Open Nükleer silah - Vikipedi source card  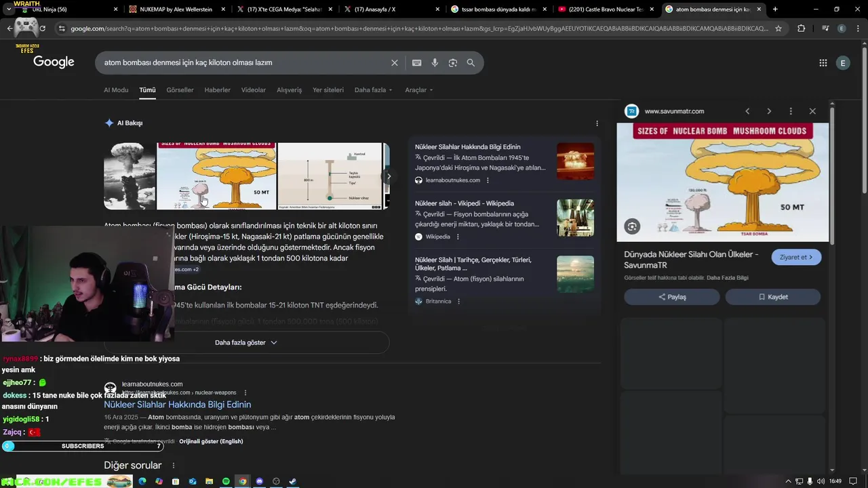tap(505, 220)
